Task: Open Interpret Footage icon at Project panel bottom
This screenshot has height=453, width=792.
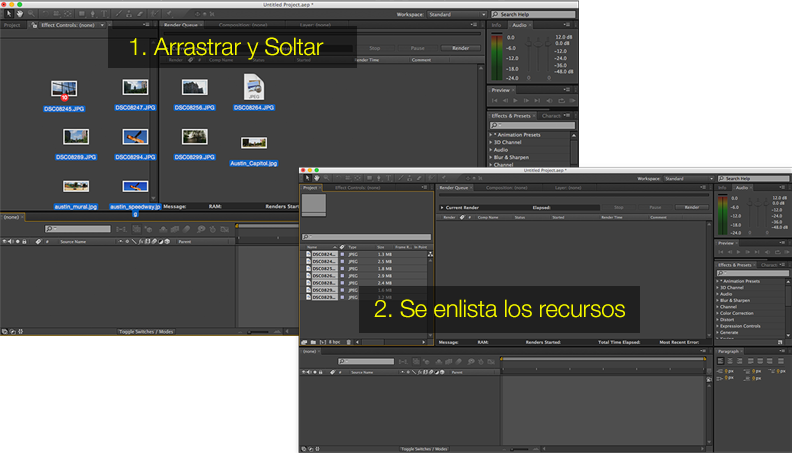Action: coord(305,342)
